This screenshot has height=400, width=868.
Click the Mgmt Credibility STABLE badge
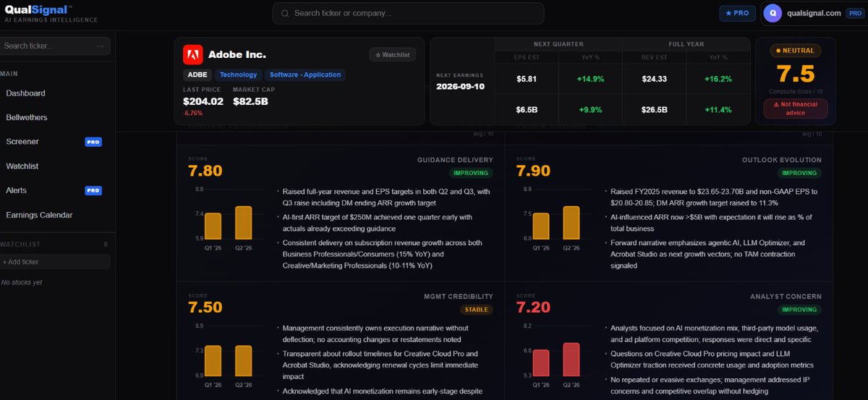tap(476, 310)
